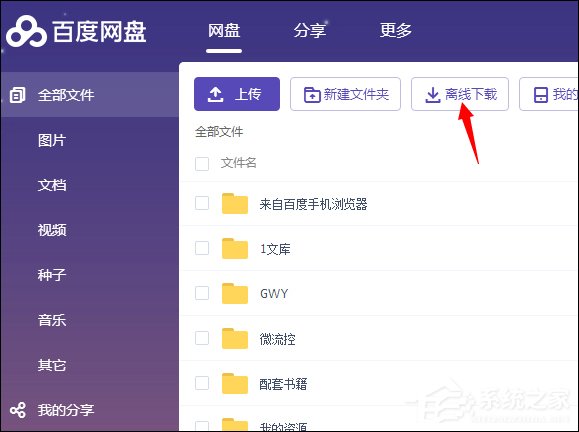Click the upload arrow icon on 上传
579x432 pixels.
(215, 94)
